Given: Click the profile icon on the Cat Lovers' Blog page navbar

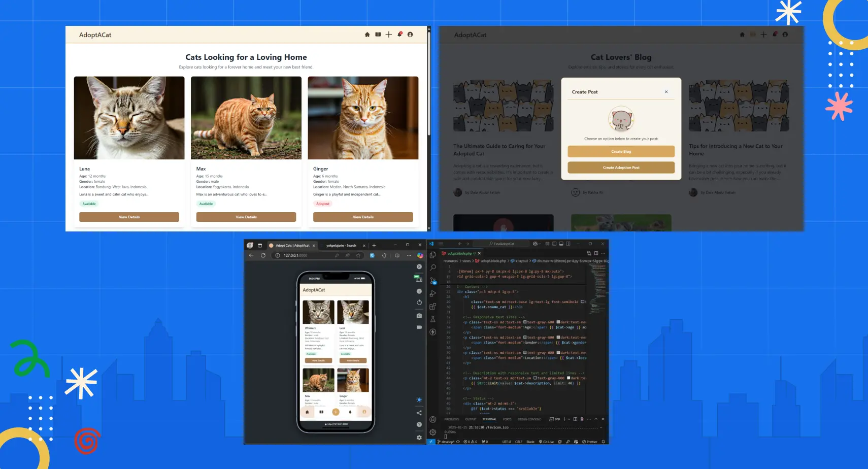Looking at the screenshot, I should [785, 35].
